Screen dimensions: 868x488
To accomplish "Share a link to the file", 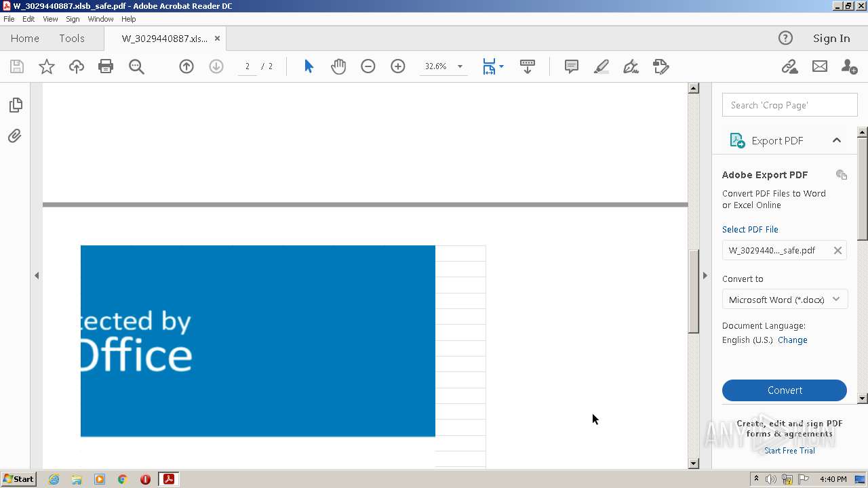I will [x=789, y=66].
